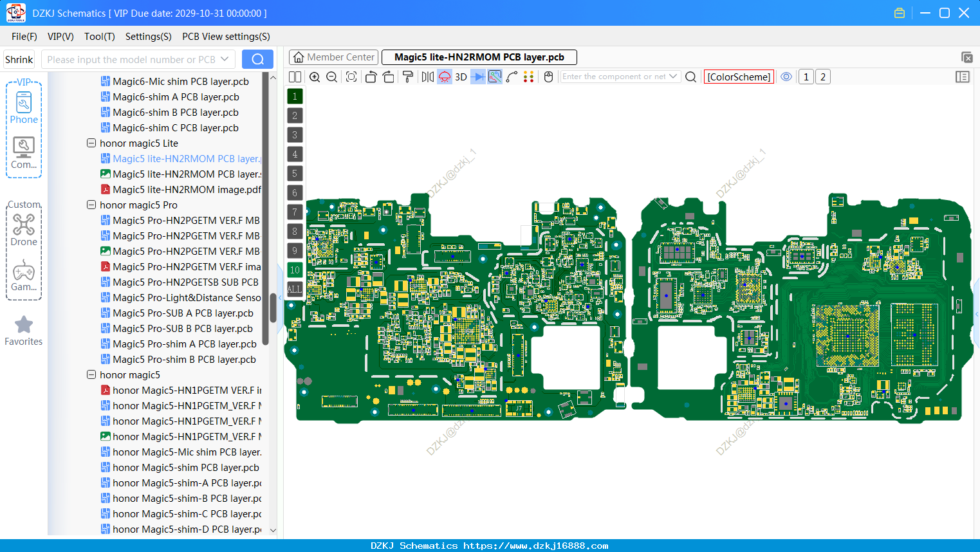Collapse the honor magic5 Lite folder

pyautogui.click(x=91, y=143)
